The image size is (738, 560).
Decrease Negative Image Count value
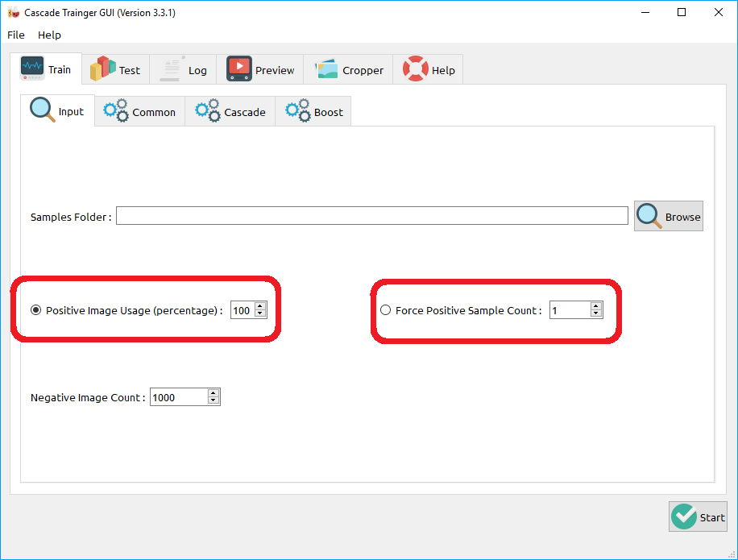(214, 400)
